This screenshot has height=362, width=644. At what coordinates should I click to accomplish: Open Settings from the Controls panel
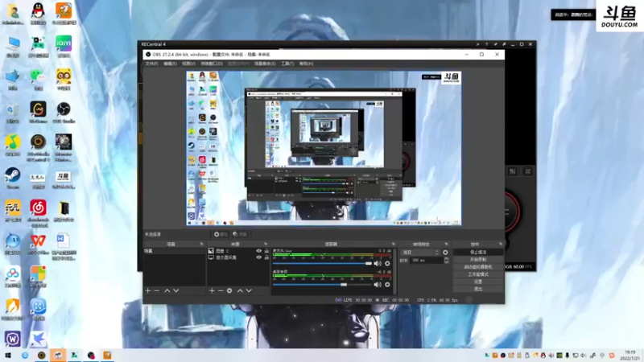click(478, 282)
